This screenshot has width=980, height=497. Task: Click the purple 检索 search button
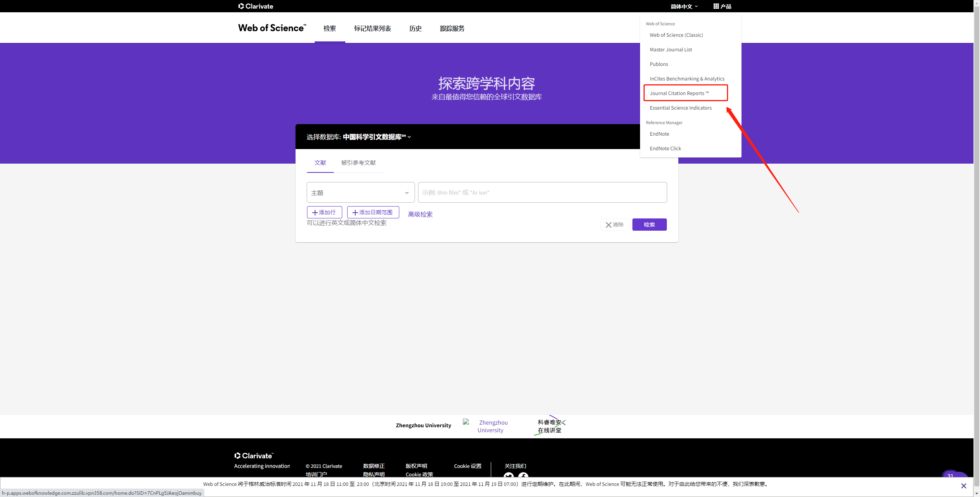[649, 225]
